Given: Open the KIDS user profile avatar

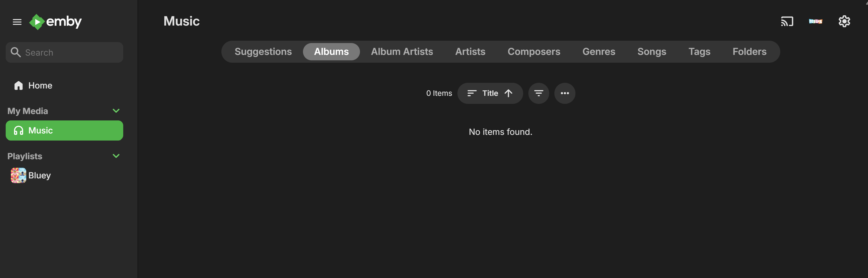Looking at the screenshot, I should [x=815, y=21].
